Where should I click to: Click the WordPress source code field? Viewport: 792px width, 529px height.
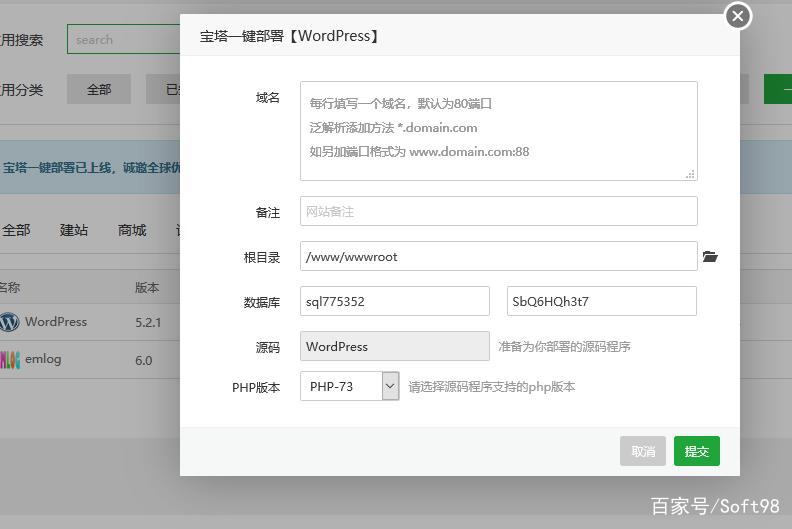394,346
